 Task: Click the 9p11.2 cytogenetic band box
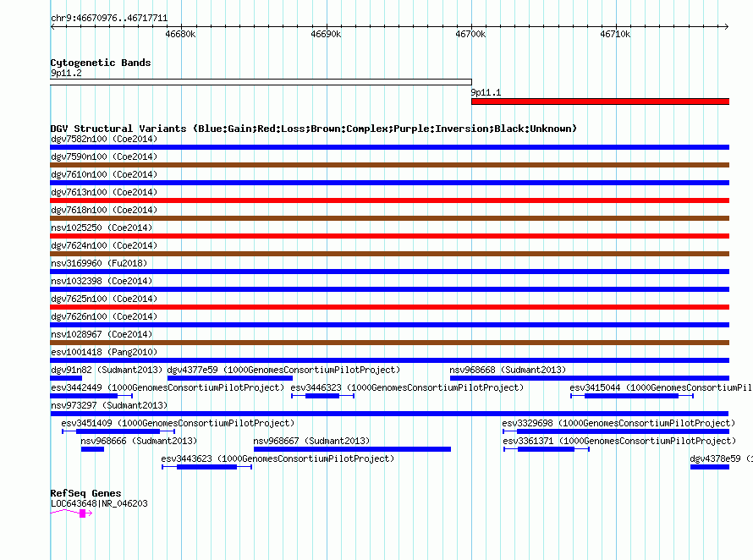pyautogui.click(x=261, y=82)
